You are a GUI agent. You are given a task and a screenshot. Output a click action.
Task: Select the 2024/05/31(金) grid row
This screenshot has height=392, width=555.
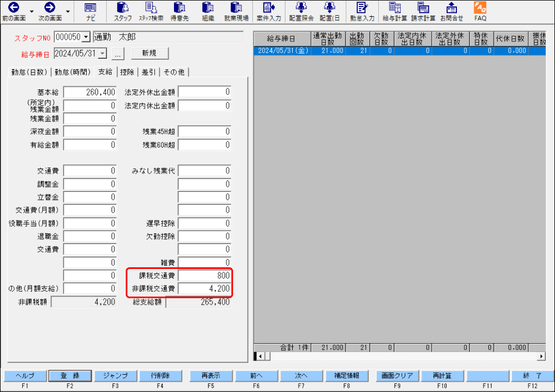[400, 50]
